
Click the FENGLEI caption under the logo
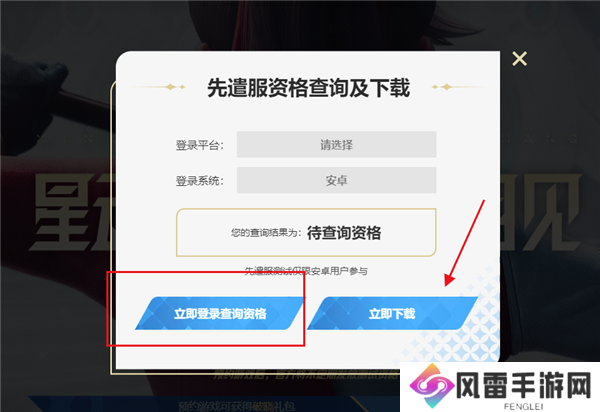tap(523, 406)
